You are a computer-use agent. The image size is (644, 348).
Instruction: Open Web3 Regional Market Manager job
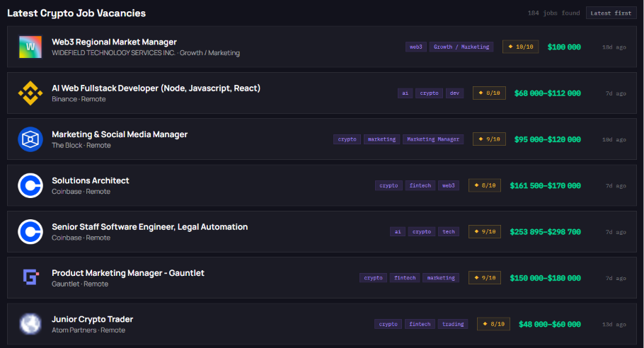(114, 42)
